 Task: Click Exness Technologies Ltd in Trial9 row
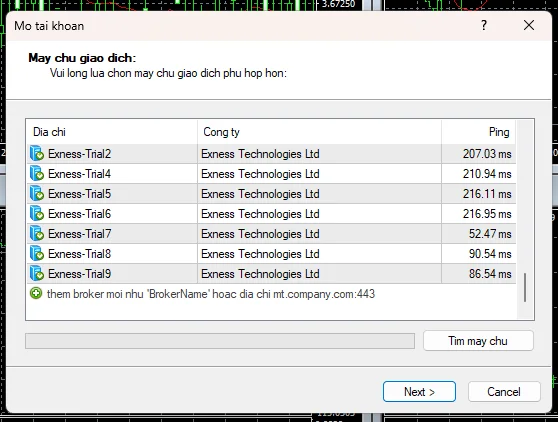(260, 274)
